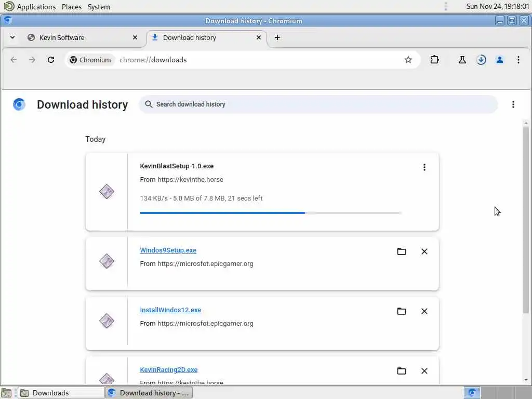
Task: Show KevinRacing2D.exe in folder
Action: [x=402, y=371]
